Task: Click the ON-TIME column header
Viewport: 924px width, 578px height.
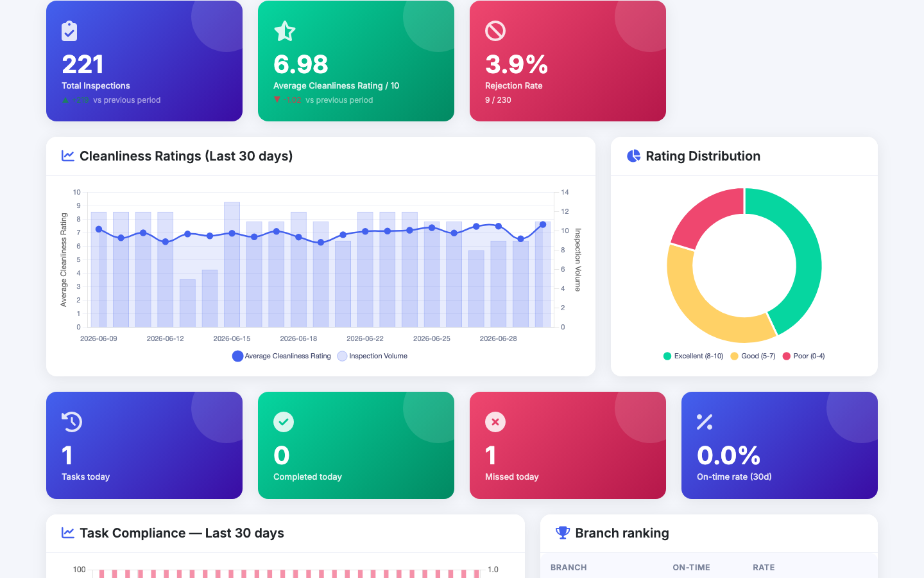Action: 691,567
